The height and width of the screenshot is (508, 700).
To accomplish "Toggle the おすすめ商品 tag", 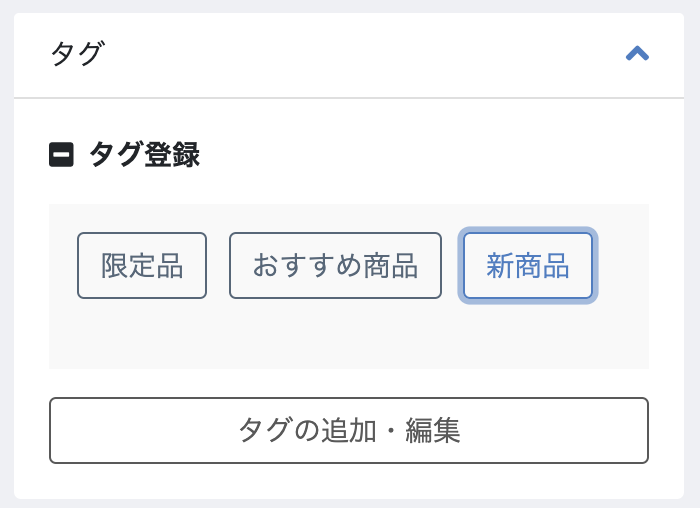I will [335, 266].
